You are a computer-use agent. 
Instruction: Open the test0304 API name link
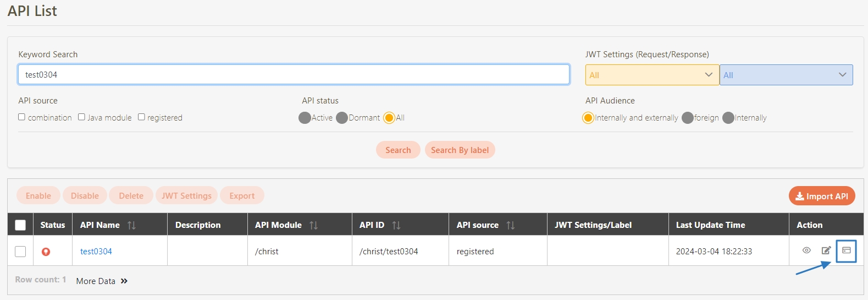96,252
